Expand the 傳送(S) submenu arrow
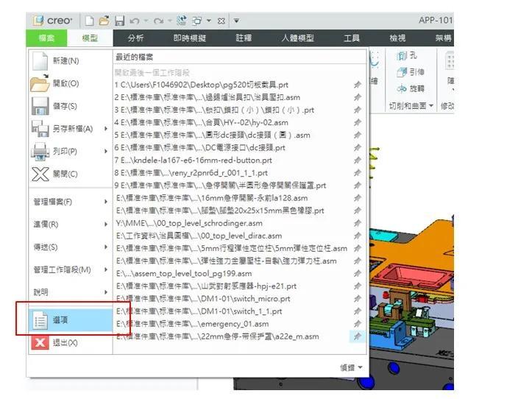The image size is (532, 399). [x=106, y=247]
